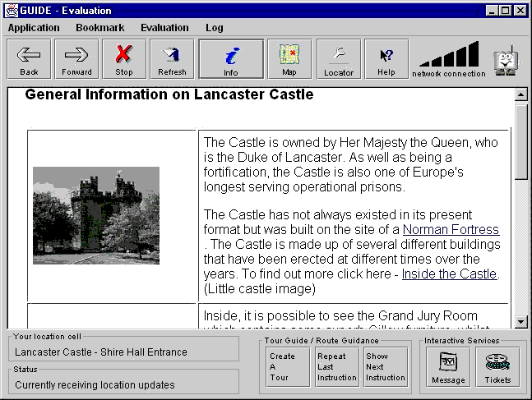Open Help with the question mark cursor icon
This screenshot has width=532, height=400.
[x=386, y=59]
